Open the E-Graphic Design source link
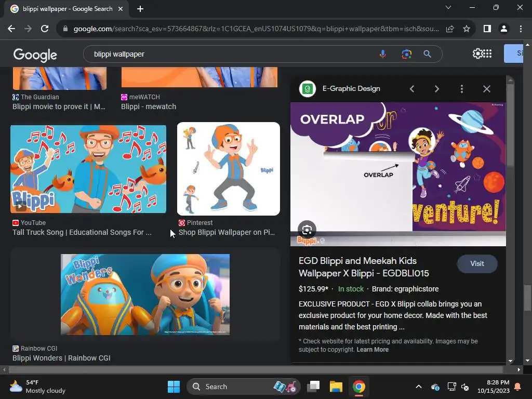This screenshot has width=532, height=399. (x=351, y=88)
